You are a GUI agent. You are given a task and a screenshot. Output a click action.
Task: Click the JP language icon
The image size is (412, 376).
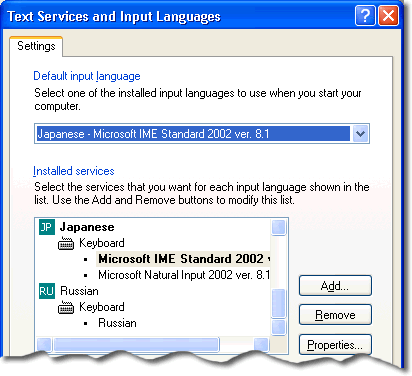click(x=47, y=227)
